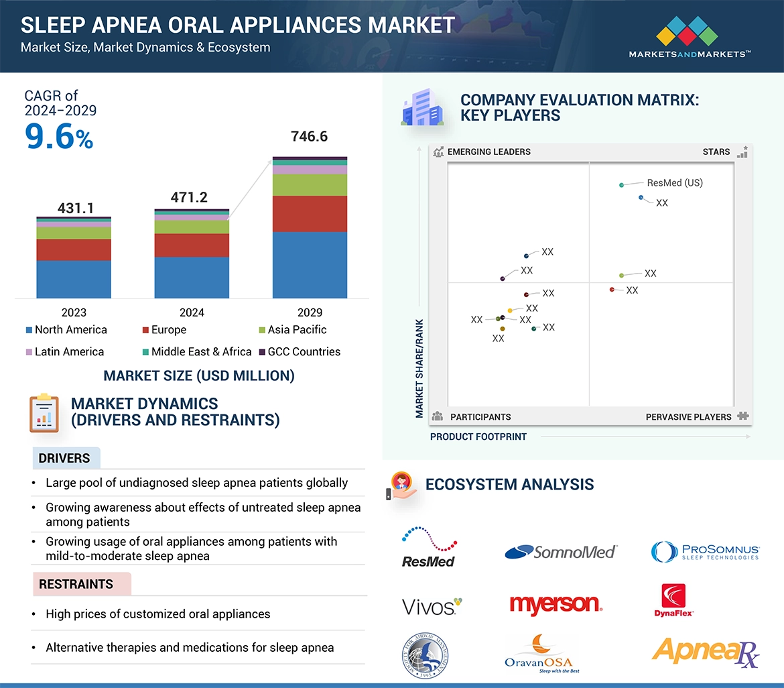Screen dimensions: 784x688
Task: Click the ProSomnus Sleep Technologies logo
Action: tap(705, 552)
